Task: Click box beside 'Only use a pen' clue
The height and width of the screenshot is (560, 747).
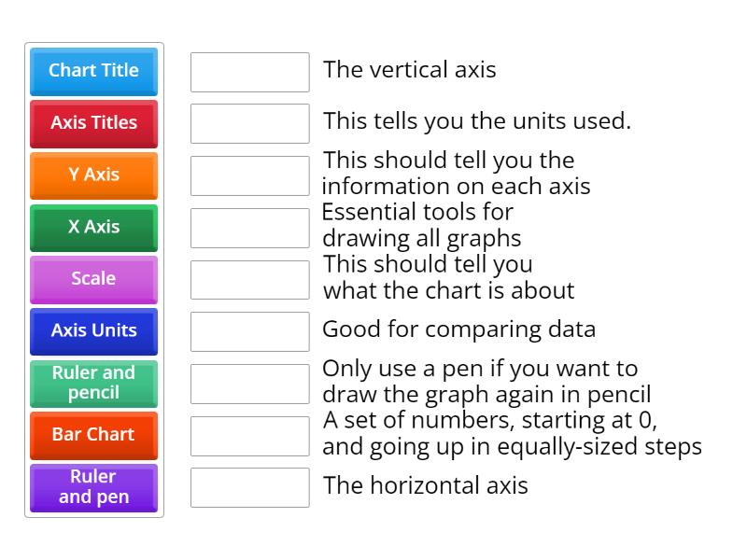Action: [x=249, y=384]
